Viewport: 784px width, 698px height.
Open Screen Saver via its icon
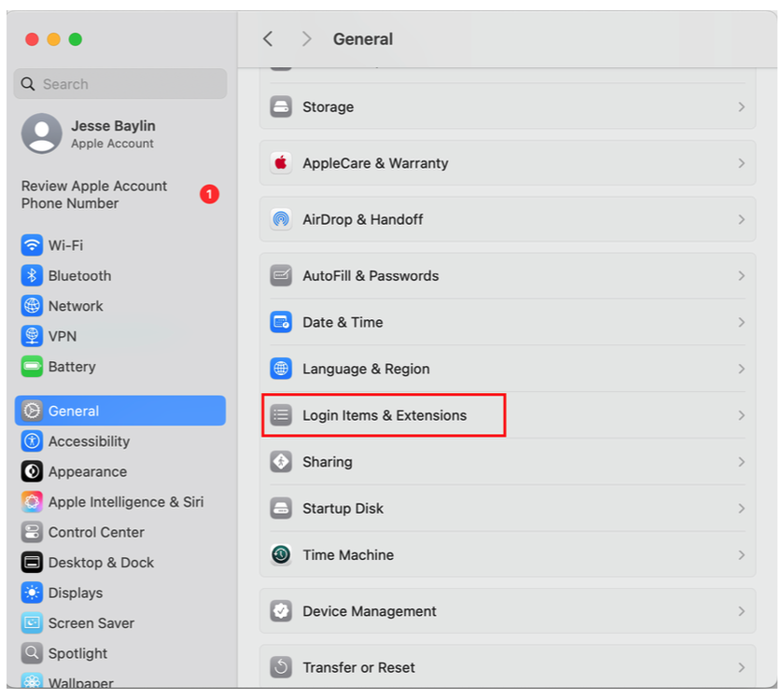pyautogui.click(x=32, y=623)
